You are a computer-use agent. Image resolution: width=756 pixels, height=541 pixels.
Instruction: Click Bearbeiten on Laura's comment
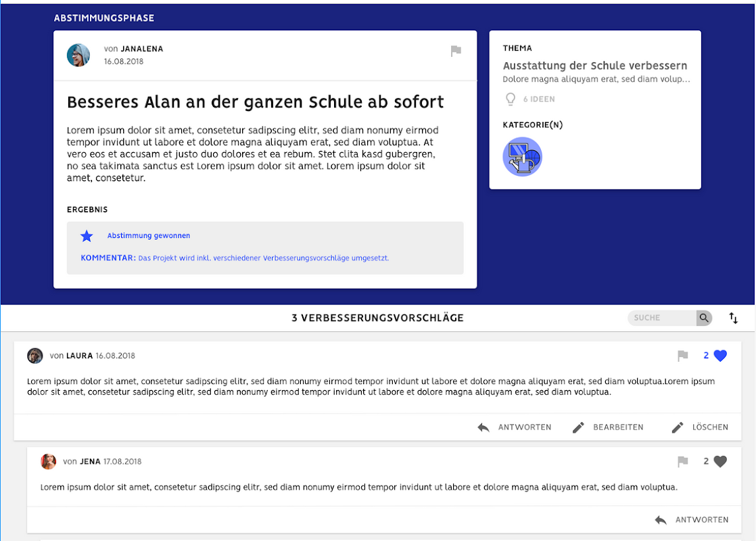[618, 427]
